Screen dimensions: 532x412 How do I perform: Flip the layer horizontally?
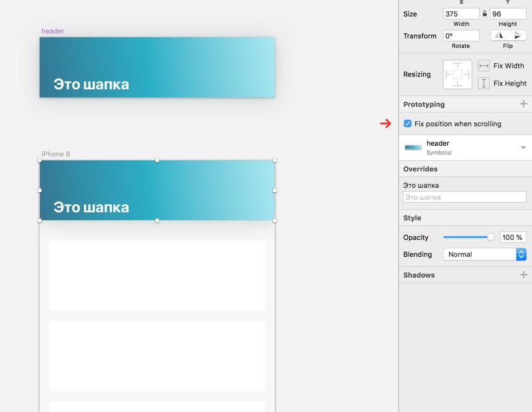(x=499, y=35)
